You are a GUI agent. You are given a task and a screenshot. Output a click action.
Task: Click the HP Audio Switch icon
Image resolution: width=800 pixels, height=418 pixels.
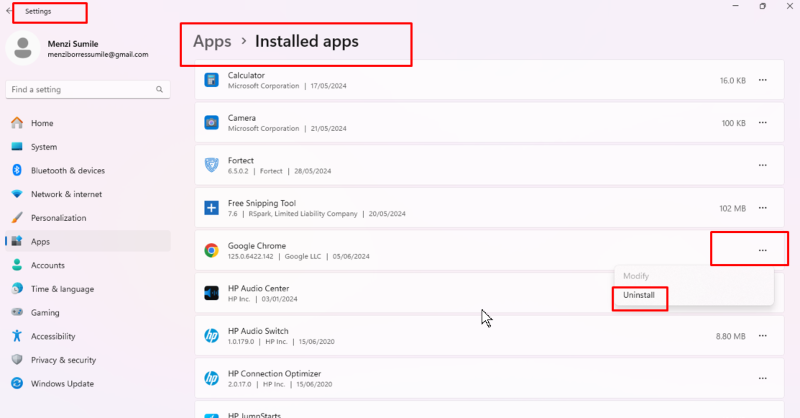211,336
